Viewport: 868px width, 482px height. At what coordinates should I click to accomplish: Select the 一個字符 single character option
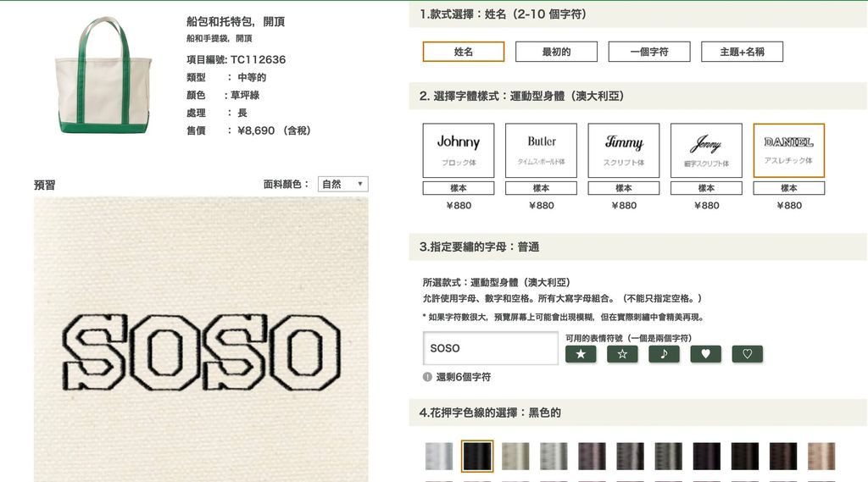click(x=649, y=52)
